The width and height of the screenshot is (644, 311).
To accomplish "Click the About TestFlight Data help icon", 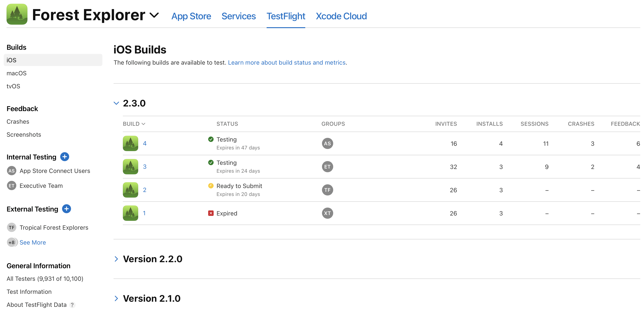I will 72,305.
